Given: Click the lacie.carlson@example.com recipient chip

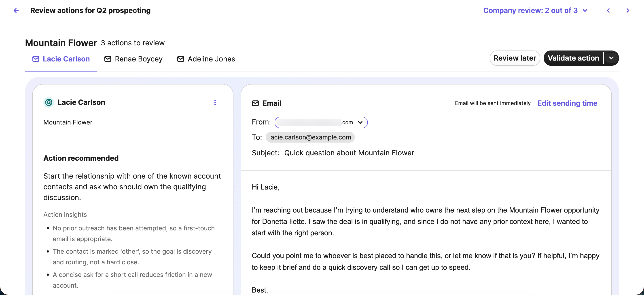Looking at the screenshot, I should (310, 137).
